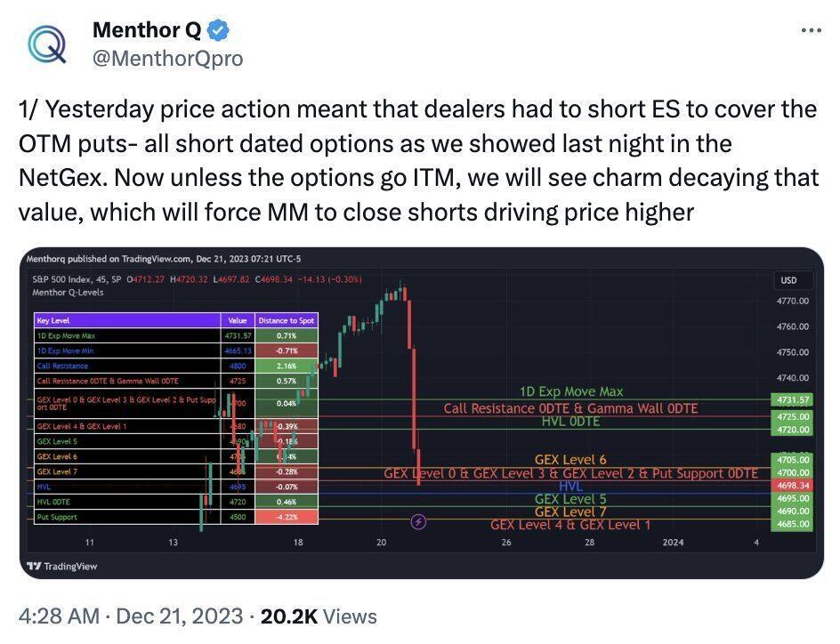The image size is (840, 644).
Task: Select the Menthor Q-Levels indicator name
Action: click(68, 292)
